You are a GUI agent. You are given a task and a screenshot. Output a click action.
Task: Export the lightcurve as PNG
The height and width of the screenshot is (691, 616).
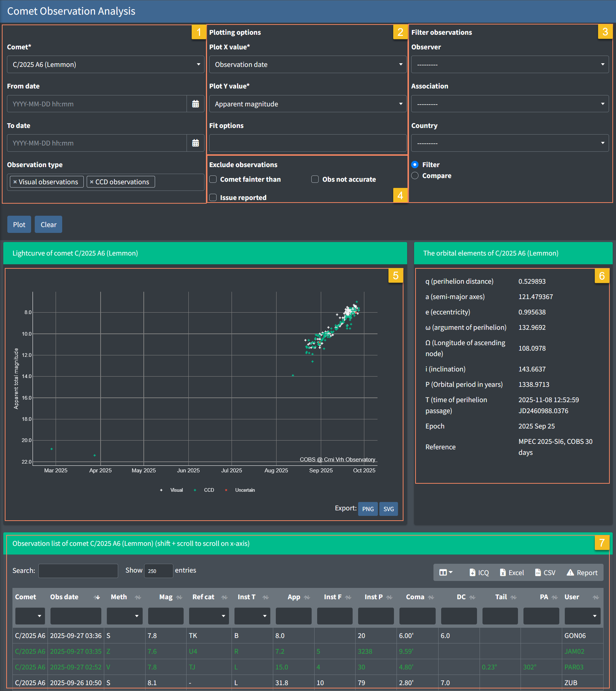tap(368, 509)
